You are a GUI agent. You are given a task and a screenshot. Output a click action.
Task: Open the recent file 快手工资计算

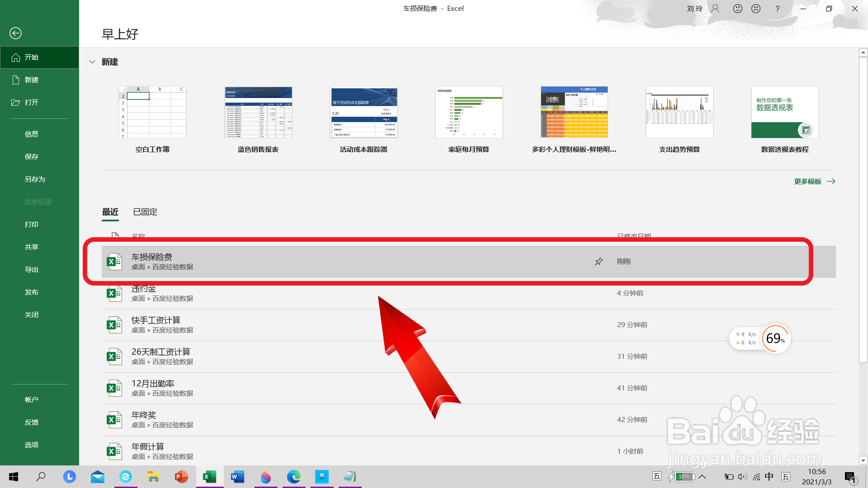click(468, 325)
